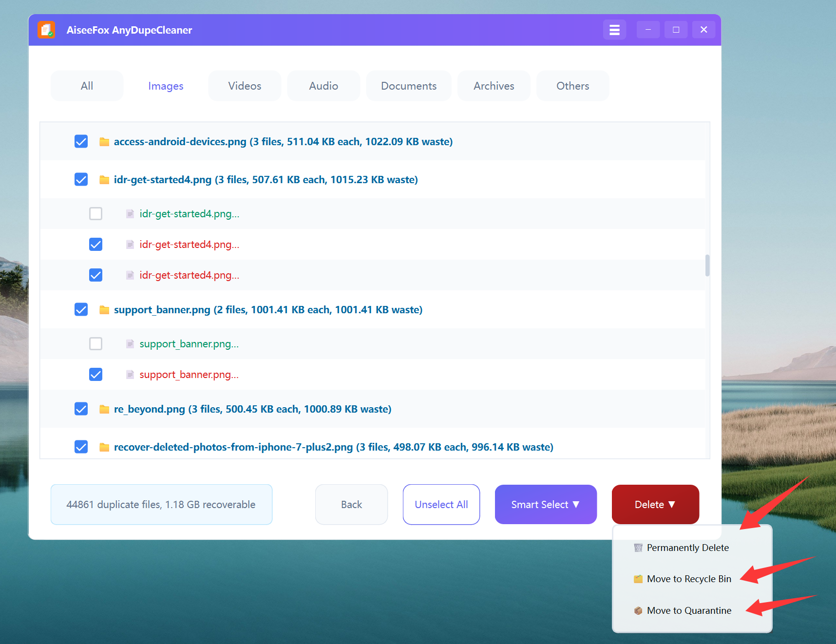Click the AnyDupeCleaner app logo icon
The image size is (836, 644).
point(46,30)
